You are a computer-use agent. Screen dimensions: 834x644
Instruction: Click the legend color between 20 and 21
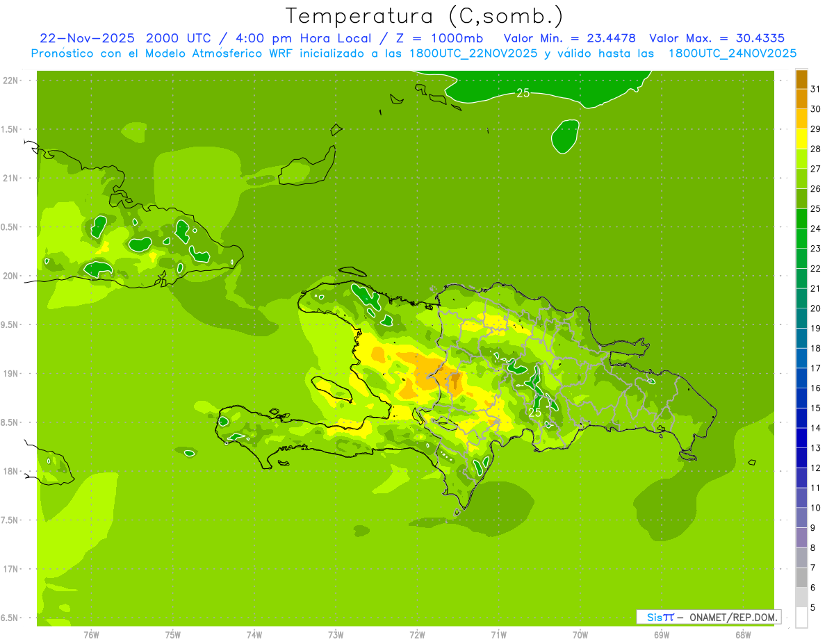(801, 298)
